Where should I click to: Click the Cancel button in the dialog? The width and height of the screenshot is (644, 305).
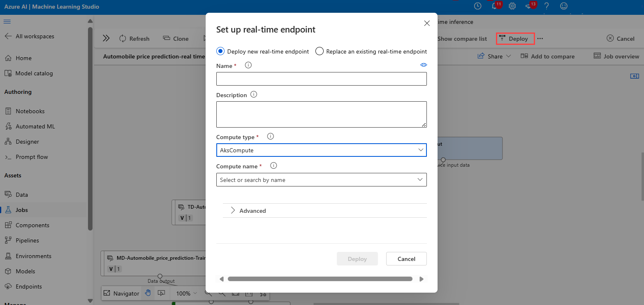[406, 259]
